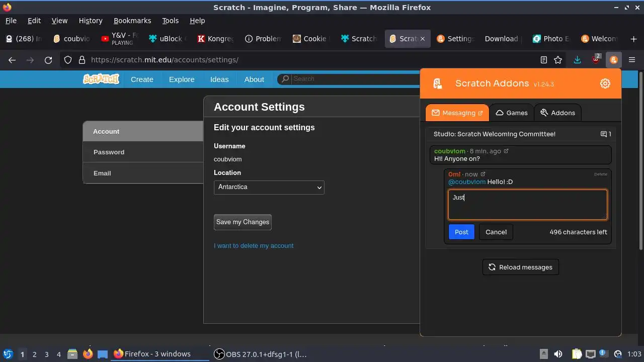The height and width of the screenshot is (362, 644).
Task: Open the File menu
Action: (x=11, y=21)
